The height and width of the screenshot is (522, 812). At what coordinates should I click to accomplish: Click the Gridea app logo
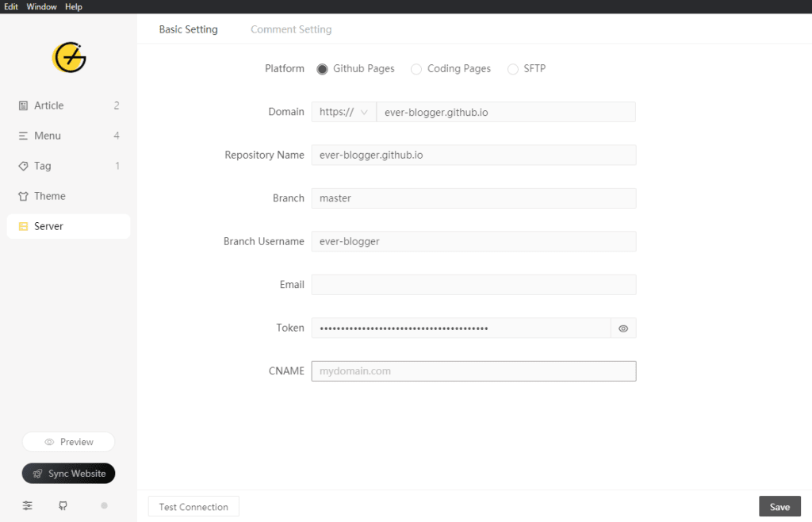tap(69, 57)
